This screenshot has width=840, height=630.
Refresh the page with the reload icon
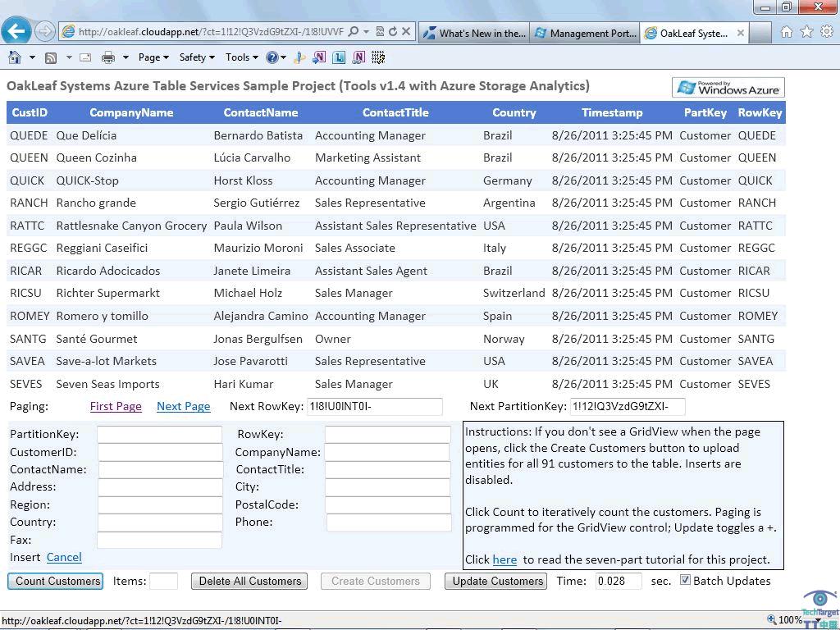click(393, 32)
